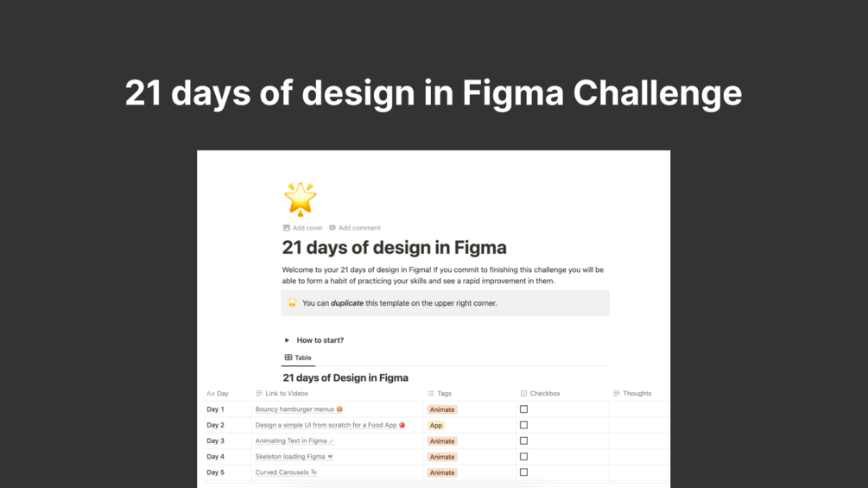
Task: Click the Tags column list icon
Action: 431,394
